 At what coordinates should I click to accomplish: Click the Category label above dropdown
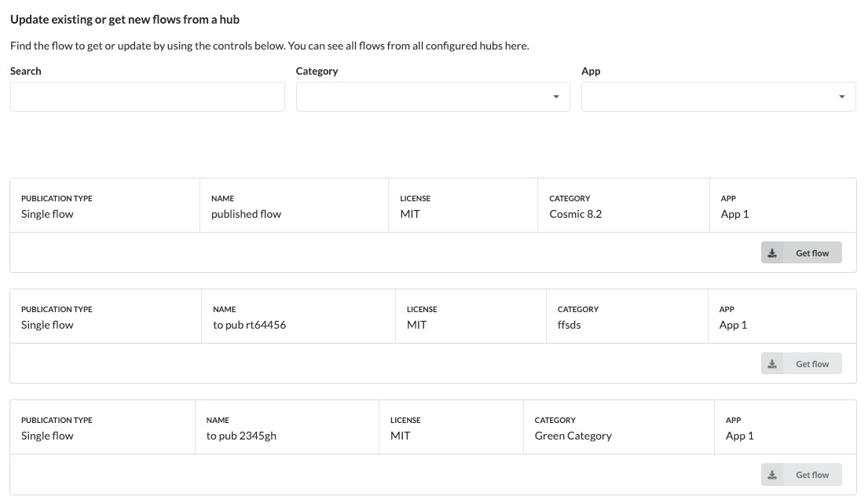[317, 71]
